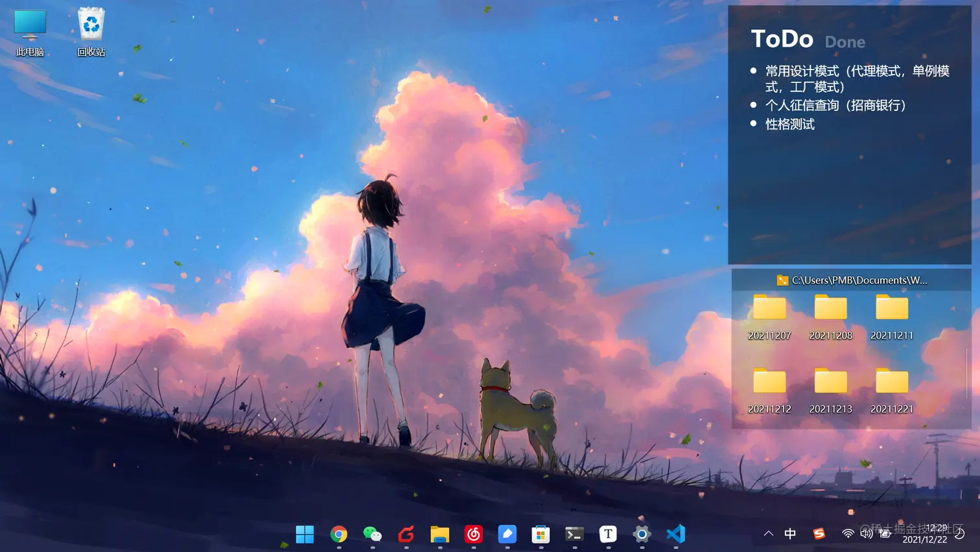Select the 个人征信查询（招商银行）todo item
This screenshot has width=980, height=552.
click(x=829, y=105)
